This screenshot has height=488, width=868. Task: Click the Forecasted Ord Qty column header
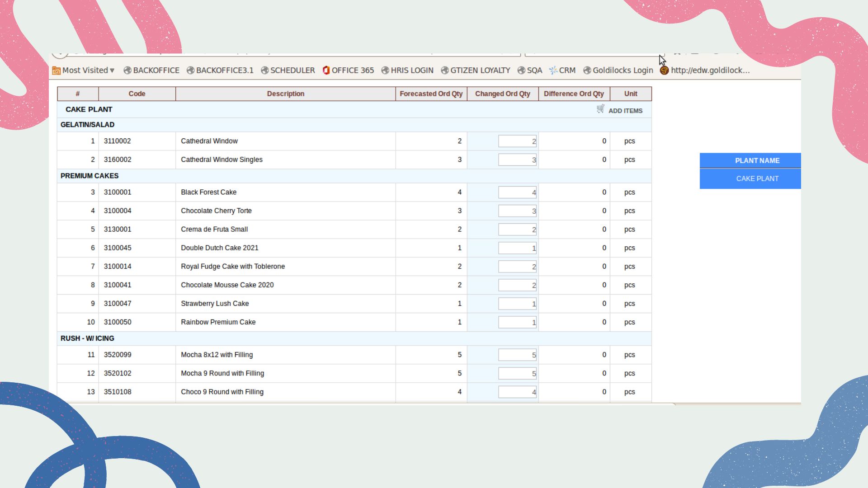pos(431,94)
